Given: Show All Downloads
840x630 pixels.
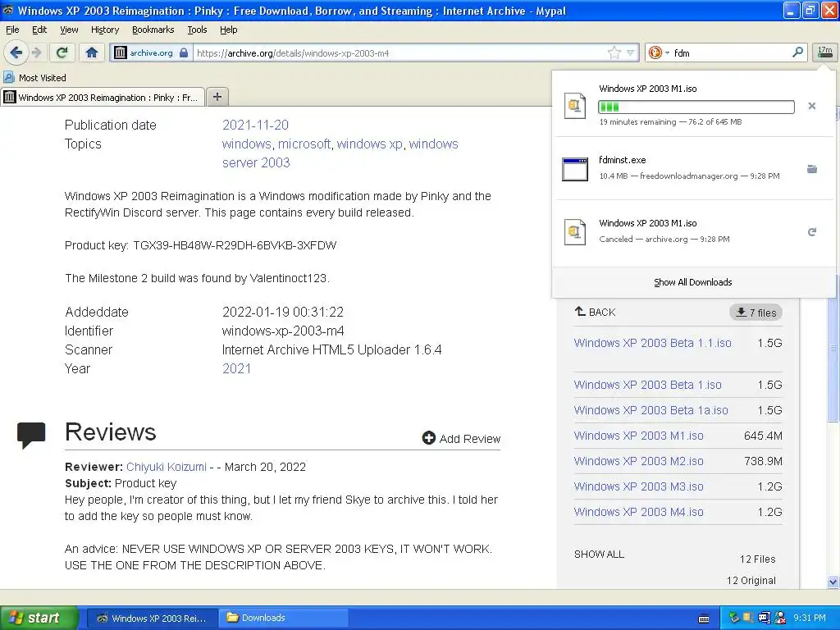Looking at the screenshot, I should click(x=692, y=282).
